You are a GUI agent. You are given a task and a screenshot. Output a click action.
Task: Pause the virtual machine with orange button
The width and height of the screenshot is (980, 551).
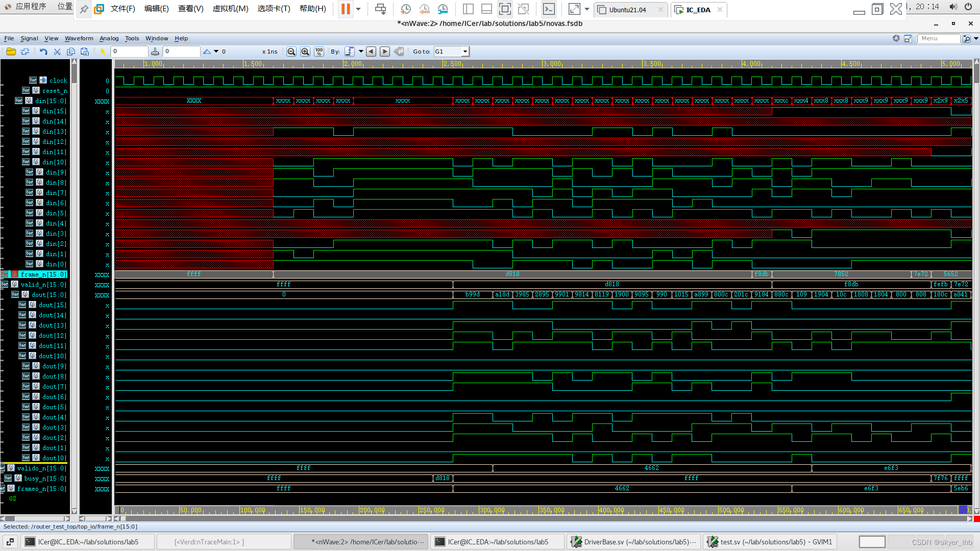coord(346,9)
